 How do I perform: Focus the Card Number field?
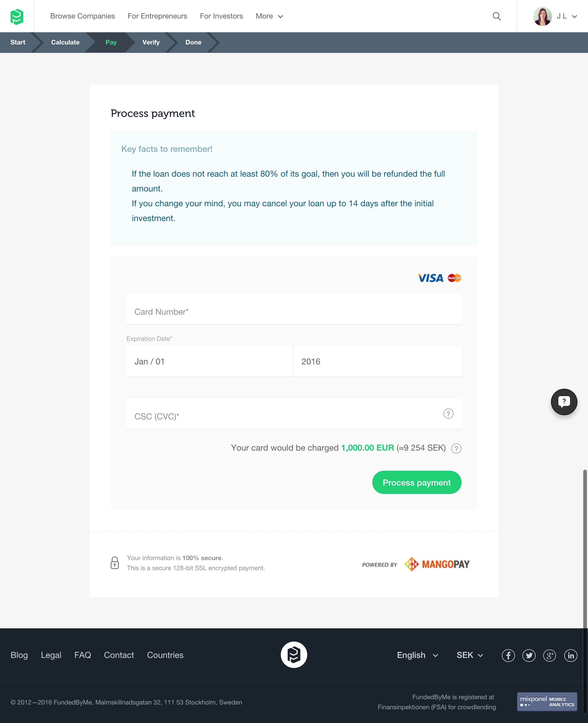pyautogui.click(x=294, y=312)
